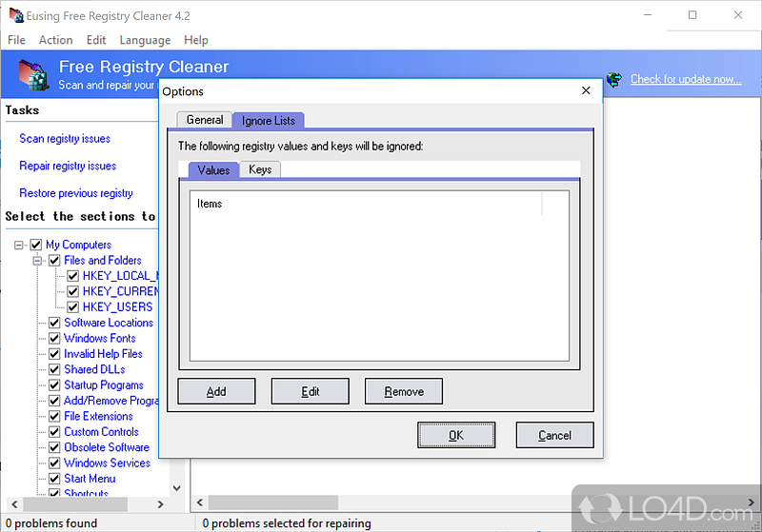Click the Remove button
762x532 pixels.
coord(404,391)
